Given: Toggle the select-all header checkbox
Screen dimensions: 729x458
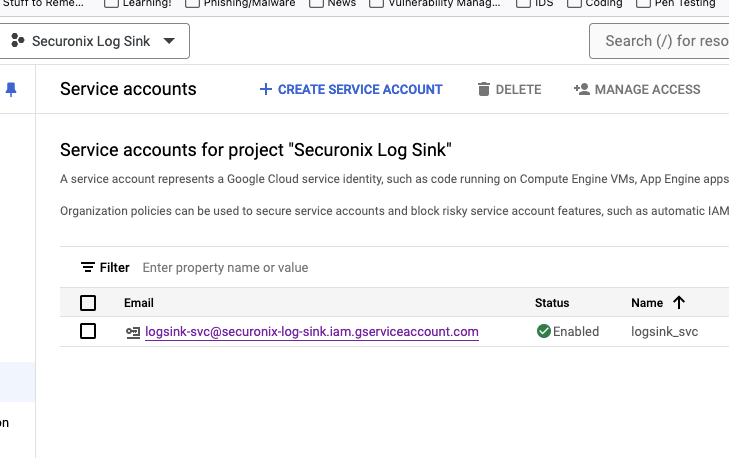Looking at the screenshot, I should coord(88,303).
